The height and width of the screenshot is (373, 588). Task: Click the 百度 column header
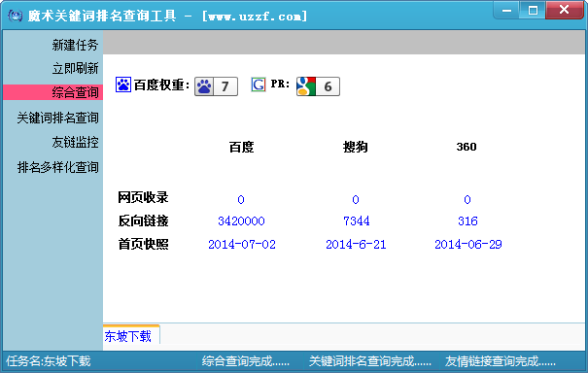241,147
